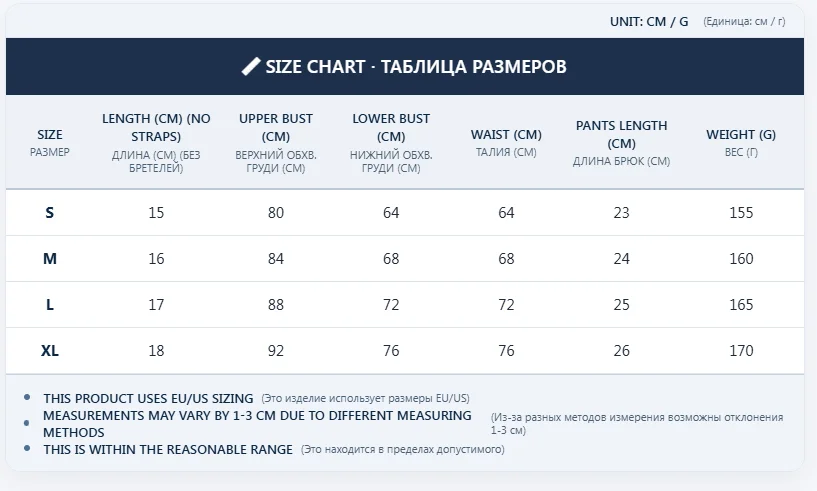
Task: Click the XL size row label
Action: pyautogui.click(x=50, y=351)
